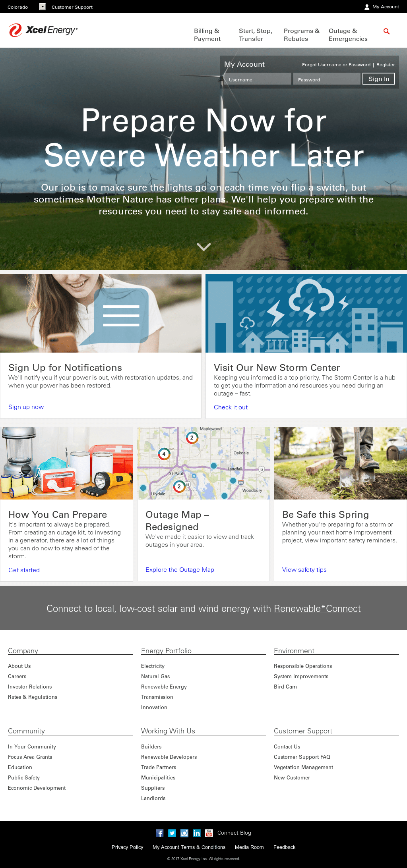This screenshot has width=407, height=868.
Task: Click the notifications woman-with-phone image
Action: pos(101,313)
